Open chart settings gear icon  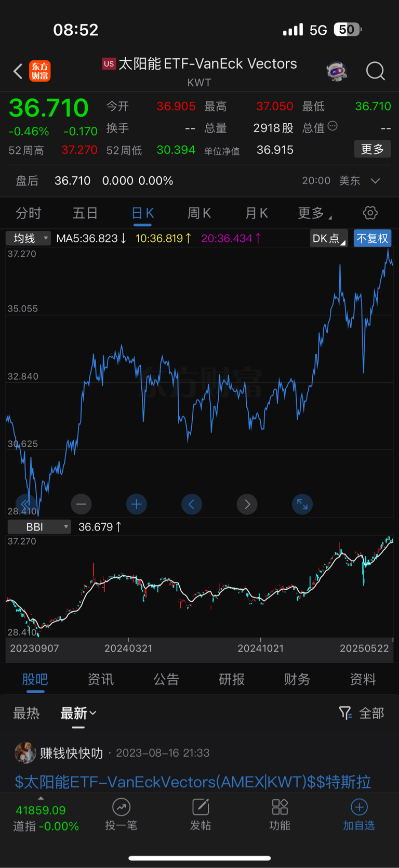370,213
